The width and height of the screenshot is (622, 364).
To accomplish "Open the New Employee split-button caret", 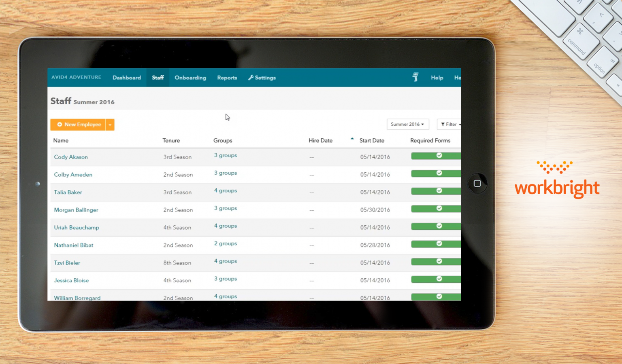I will pyautogui.click(x=110, y=125).
